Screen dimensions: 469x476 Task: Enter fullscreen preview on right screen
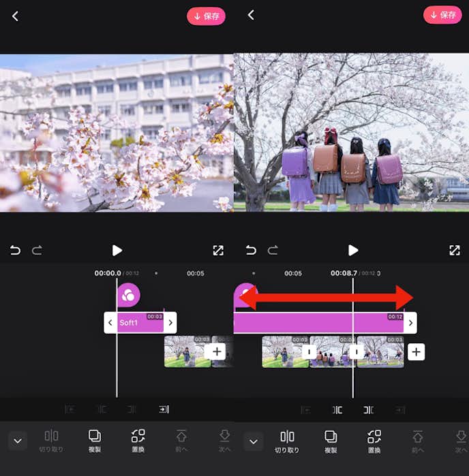[x=455, y=251]
